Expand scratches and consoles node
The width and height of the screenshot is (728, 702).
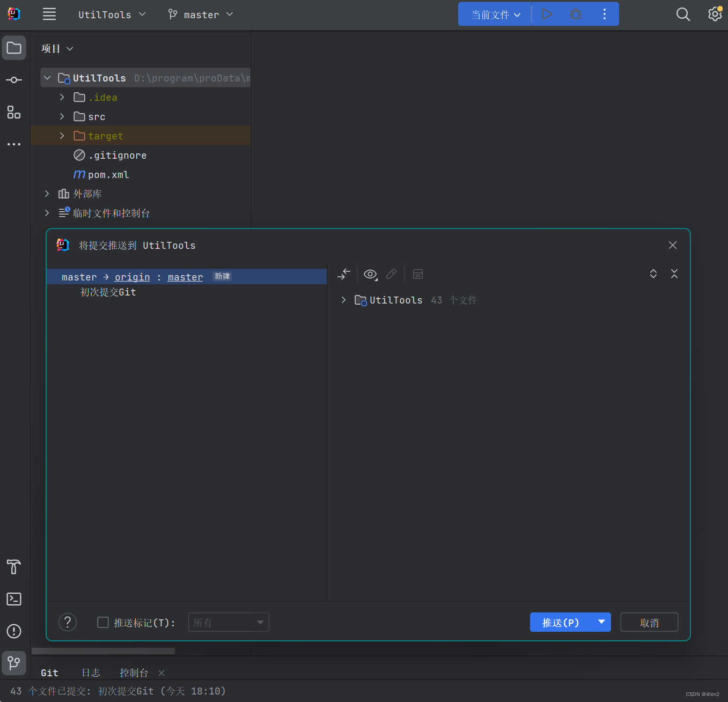click(x=47, y=213)
